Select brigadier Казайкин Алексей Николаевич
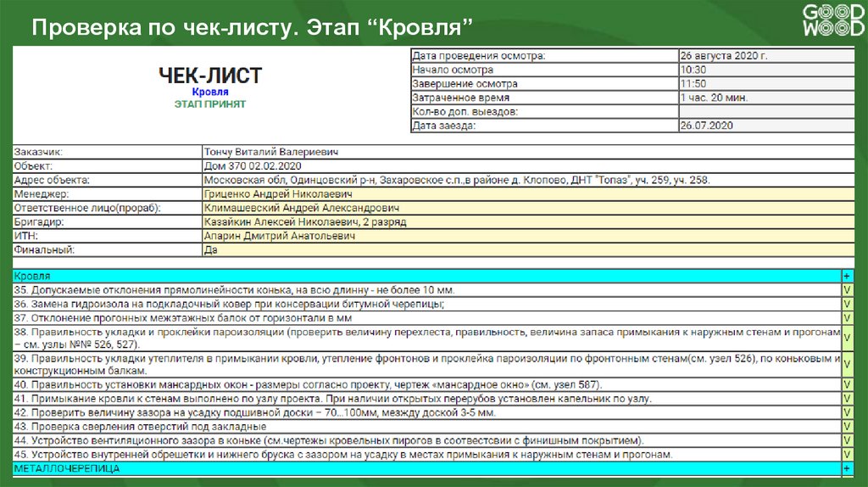The width and height of the screenshot is (868, 487). [528, 221]
